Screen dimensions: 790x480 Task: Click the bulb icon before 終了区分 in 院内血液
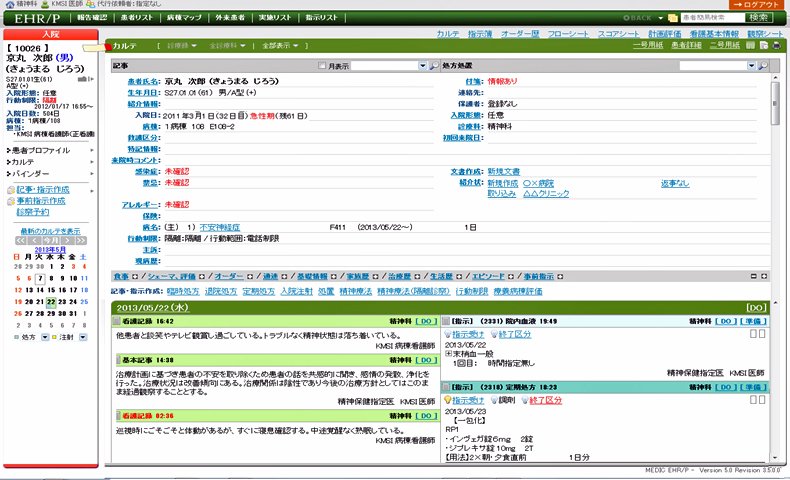click(494, 334)
